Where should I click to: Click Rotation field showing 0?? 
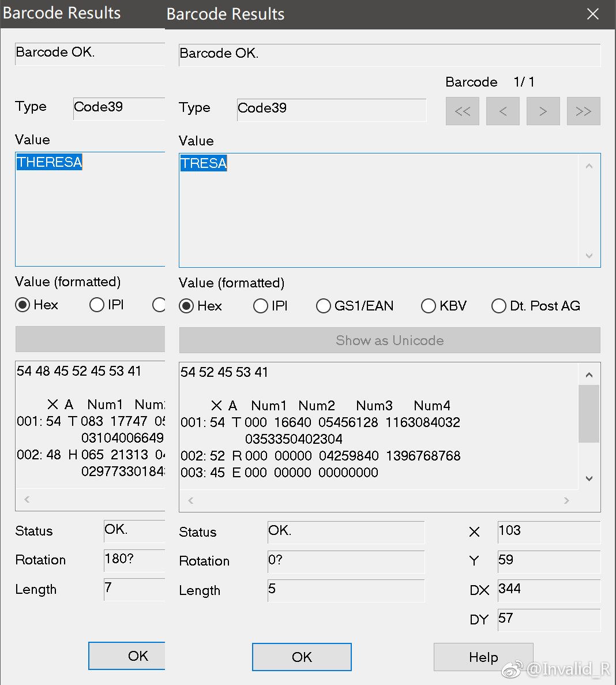345,562
